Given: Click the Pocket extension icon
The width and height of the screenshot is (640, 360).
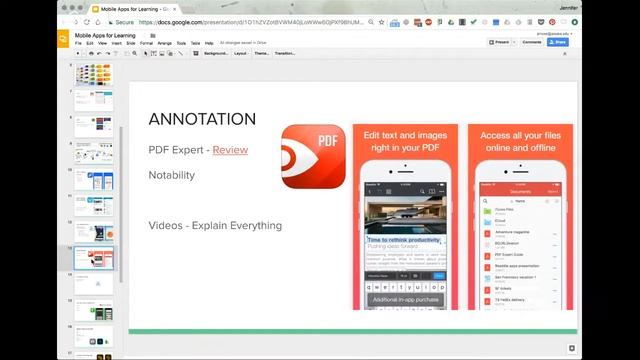Looking at the screenshot, I should point(541,22).
